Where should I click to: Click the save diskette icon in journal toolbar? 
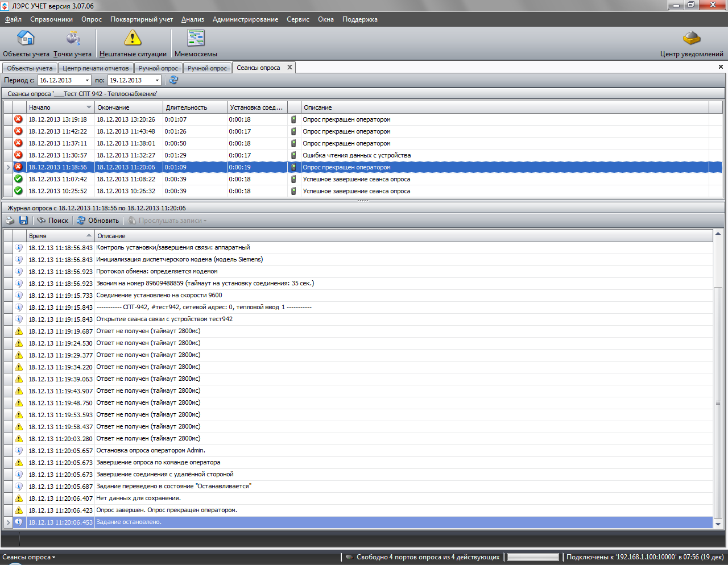point(23,221)
